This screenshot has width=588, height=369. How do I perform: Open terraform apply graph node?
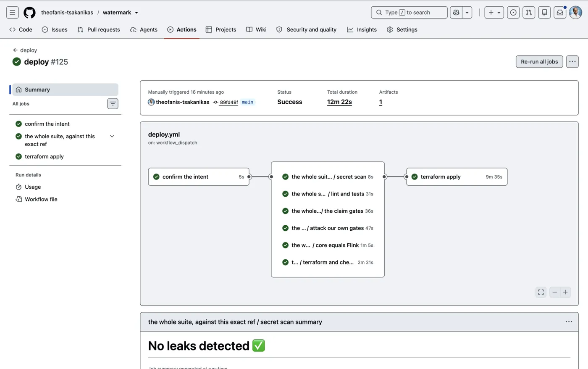(x=457, y=177)
